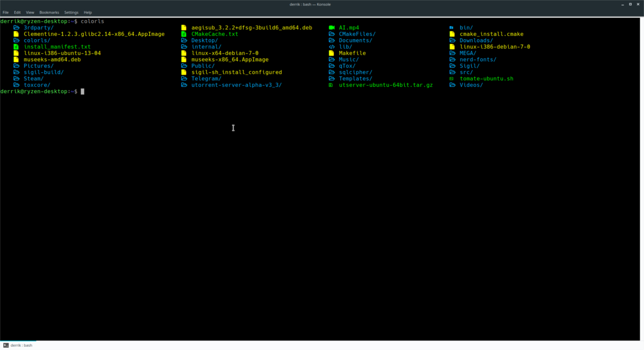The image size is (644, 350).
Task: Click the file icon beside cmake_install.cmake
Action: click(x=452, y=34)
